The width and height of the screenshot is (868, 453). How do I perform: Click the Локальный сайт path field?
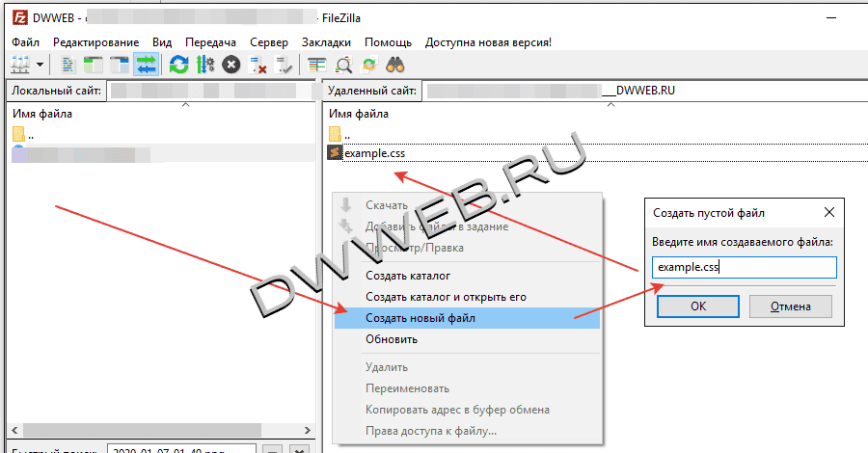pos(211,91)
